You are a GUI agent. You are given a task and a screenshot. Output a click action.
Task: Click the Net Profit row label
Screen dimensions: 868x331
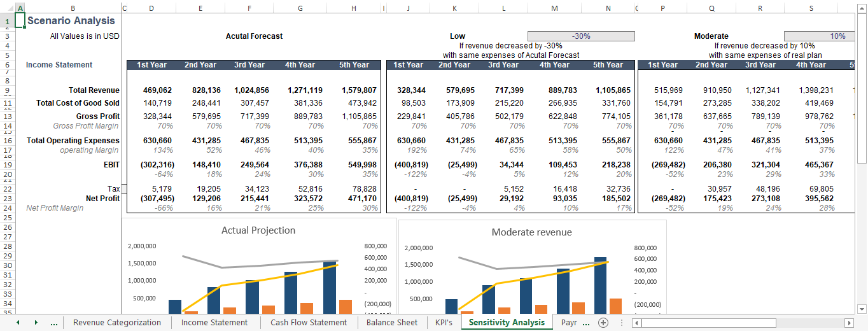tap(102, 199)
